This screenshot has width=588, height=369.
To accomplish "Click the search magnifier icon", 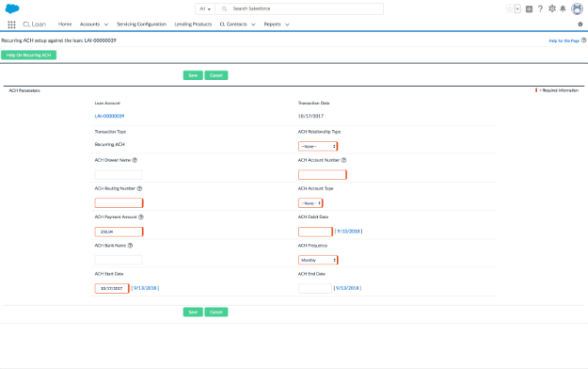I will pyautogui.click(x=224, y=8).
